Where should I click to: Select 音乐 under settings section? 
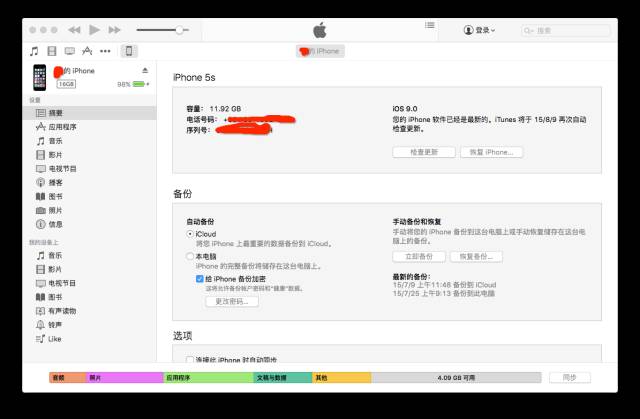(x=90, y=141)
